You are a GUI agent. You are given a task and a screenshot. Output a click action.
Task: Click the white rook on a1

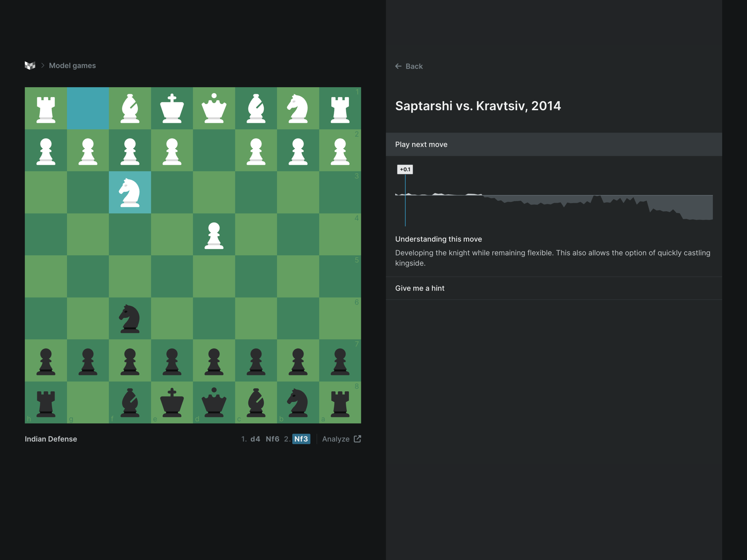[340, 109]
